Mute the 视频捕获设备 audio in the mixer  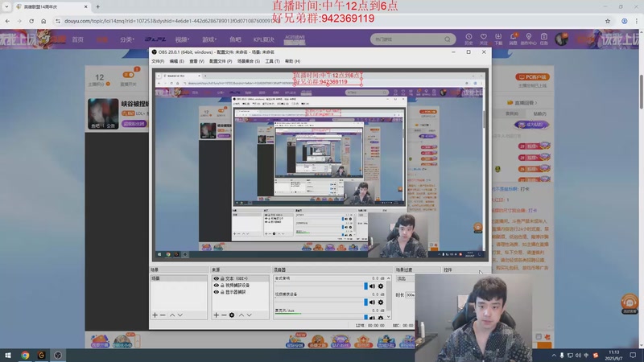coord(372,302)
